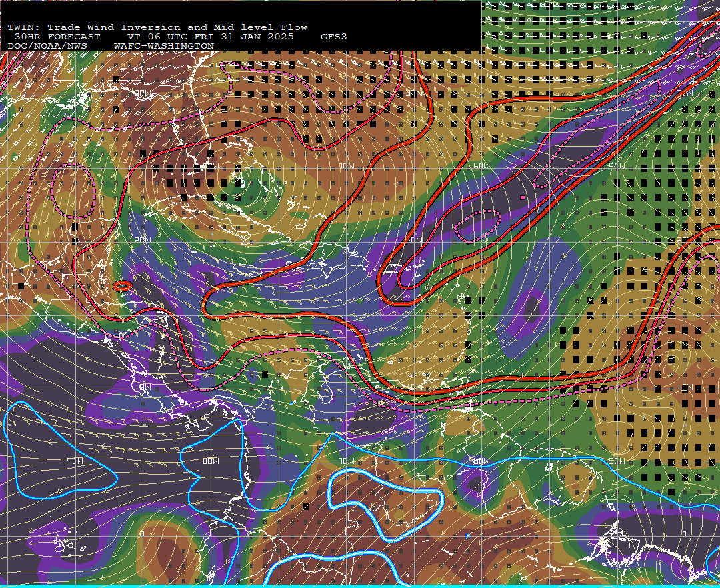
Task: Click the 'GFS3' model label
Action: [x=334, y=37]
